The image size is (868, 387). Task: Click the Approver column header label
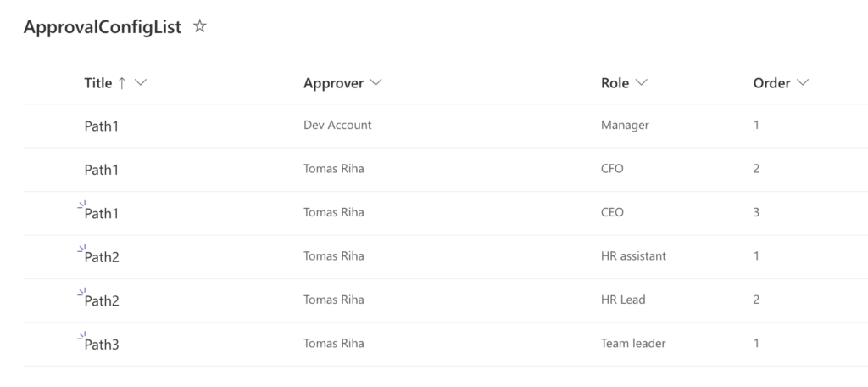(333, 83)
